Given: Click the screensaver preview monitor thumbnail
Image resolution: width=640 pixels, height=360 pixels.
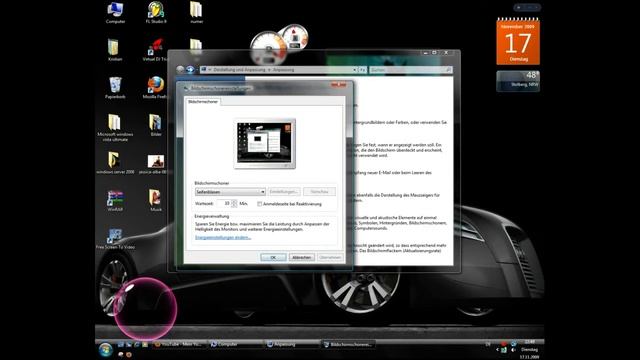Looking at the screenshot, I should [265, 143].
